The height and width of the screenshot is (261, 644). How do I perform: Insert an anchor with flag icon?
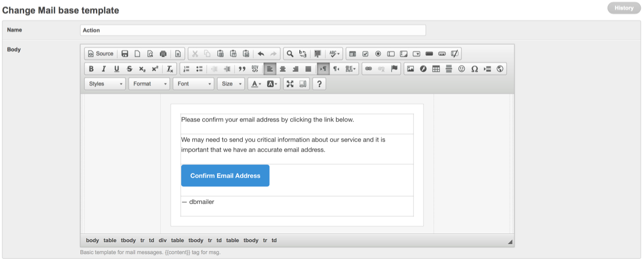click(x=394, y=69)
